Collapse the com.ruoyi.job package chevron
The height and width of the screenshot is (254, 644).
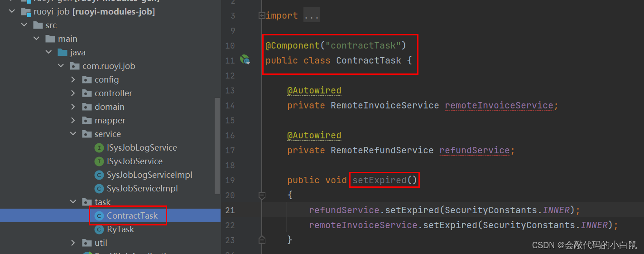pyautogui.click(x=61, y=66)
